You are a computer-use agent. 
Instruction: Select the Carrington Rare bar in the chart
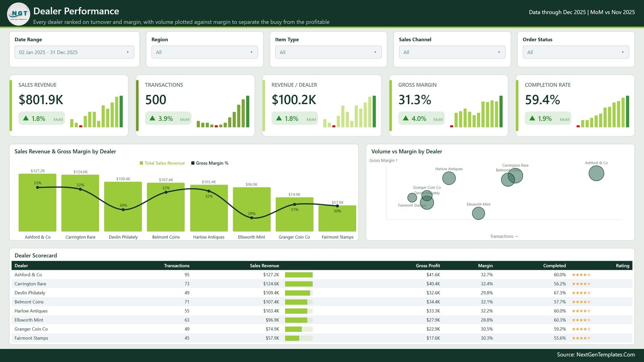click(x=80, y=203)
